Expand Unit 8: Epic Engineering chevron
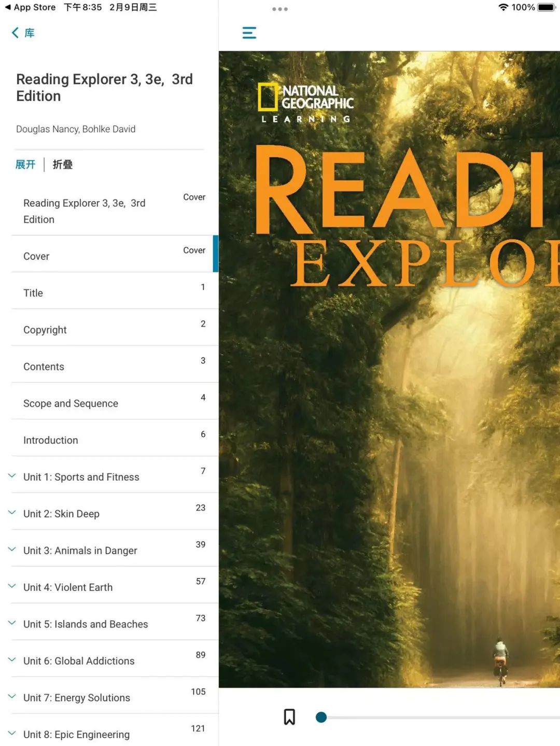Screen dimensions: 560x746 tap(12, 734)
